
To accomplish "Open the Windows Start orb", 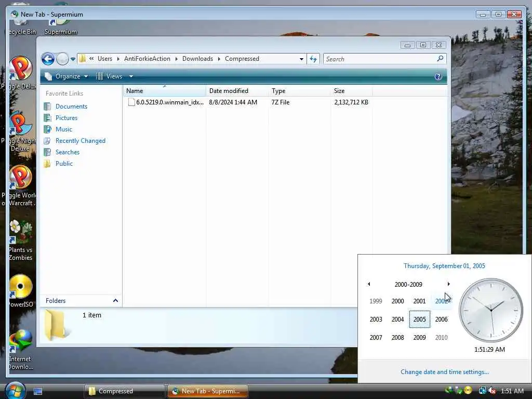I will [15, 390].
